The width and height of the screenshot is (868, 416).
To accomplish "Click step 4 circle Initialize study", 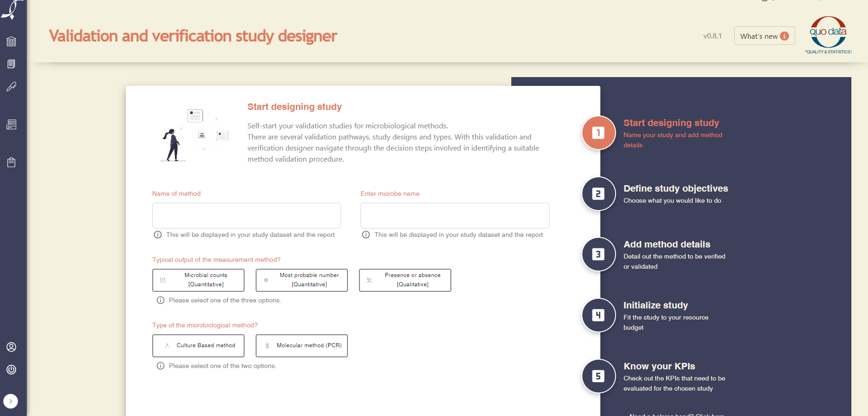I will pos(599,315).
